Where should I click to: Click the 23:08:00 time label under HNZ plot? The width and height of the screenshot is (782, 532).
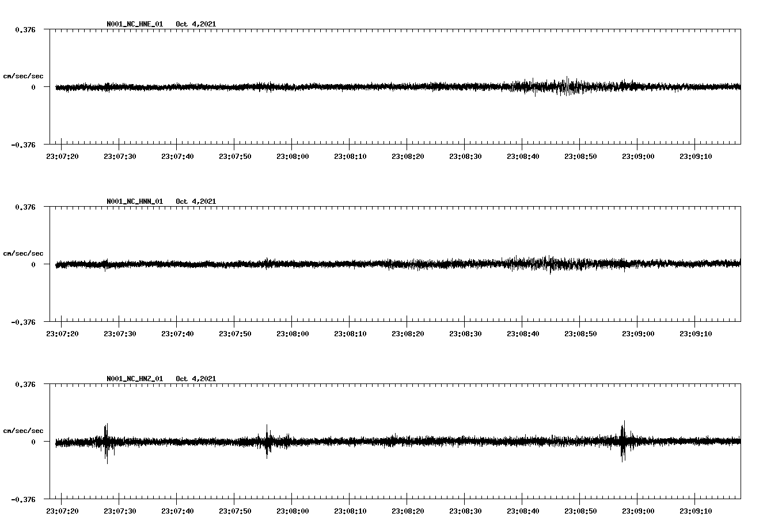[293, 511]
